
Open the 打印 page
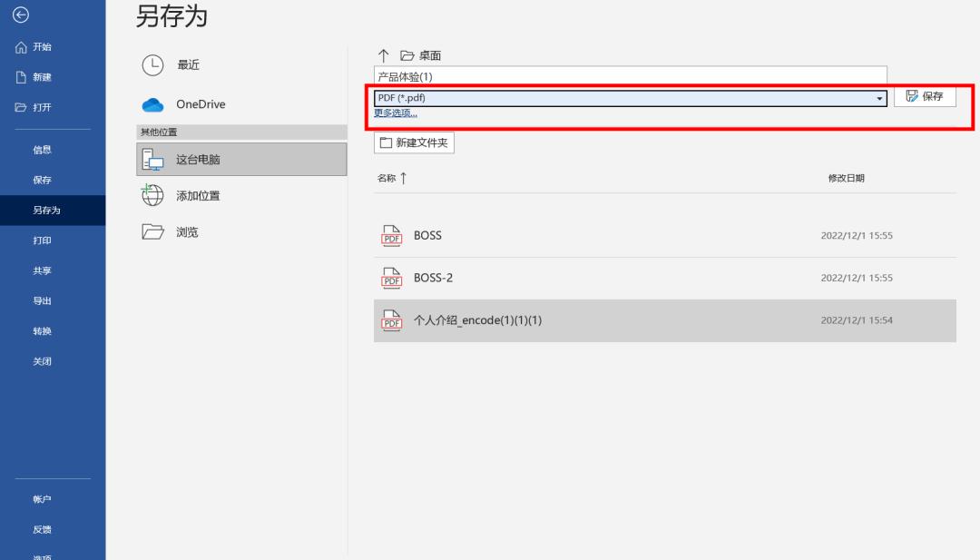pyautogui.click(x=42, y=240)
